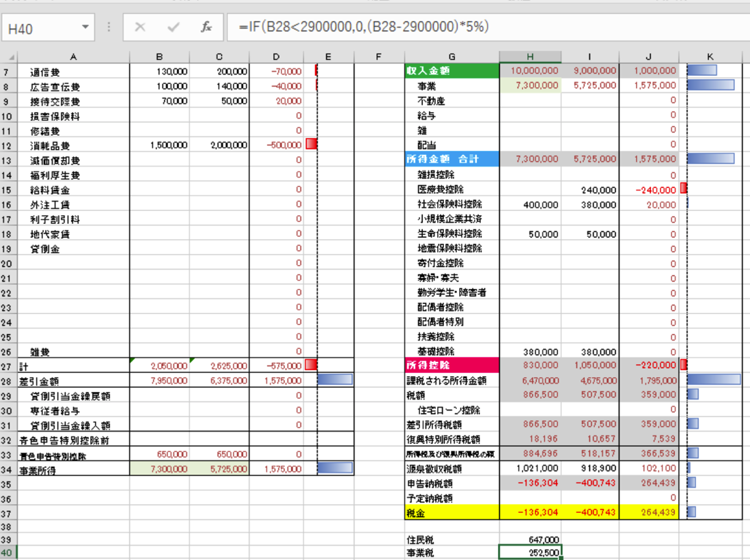Select the -500,000 difference cell
Screen dimensions: 750x560
point(276,145)
